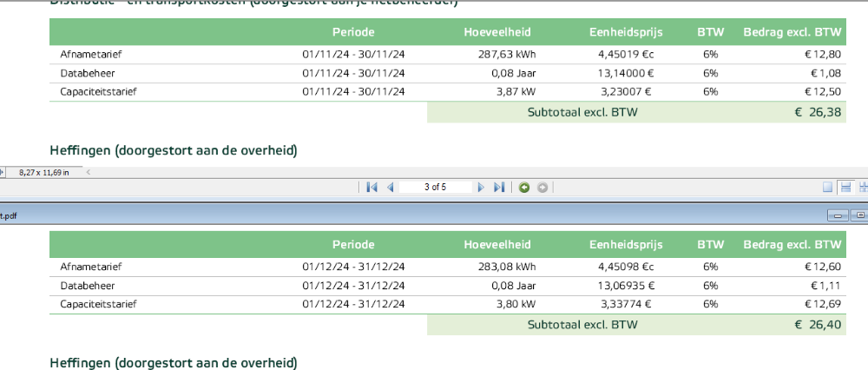
Task: Go to the first page of the PDF
Action: (372, 188)
